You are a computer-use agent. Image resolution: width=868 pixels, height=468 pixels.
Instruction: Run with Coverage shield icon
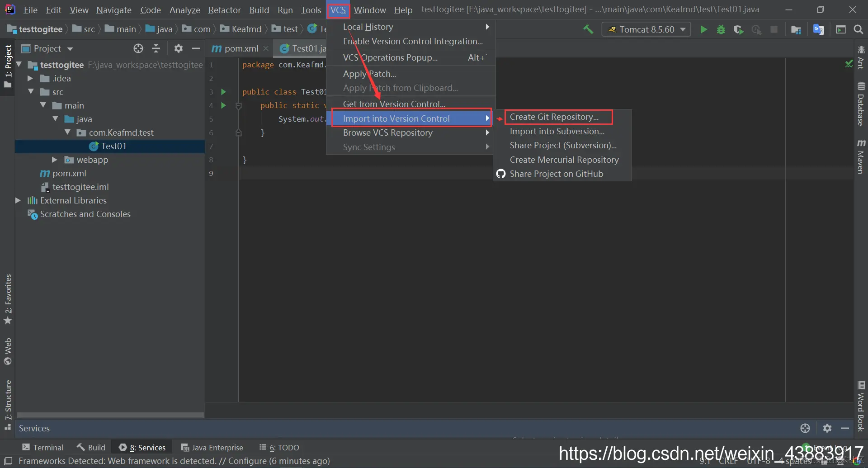tap(739, 29)
